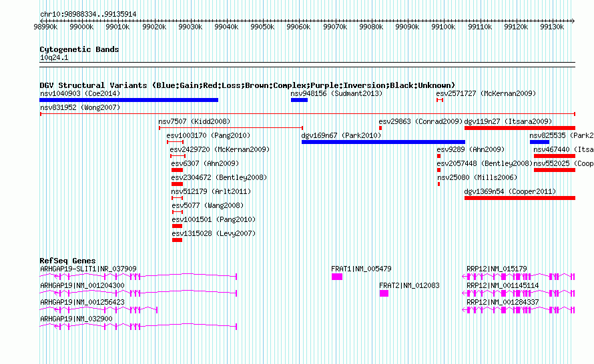The image size is (594, 364).
Task: Click esv29863 (Conrad2009) label
Action: [x=420, y=121]
